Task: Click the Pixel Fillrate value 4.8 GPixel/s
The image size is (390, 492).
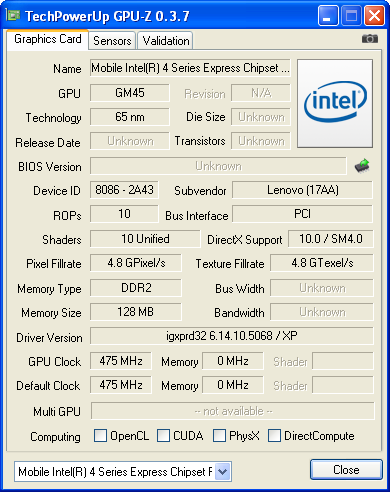Action: tap(136, 263)
